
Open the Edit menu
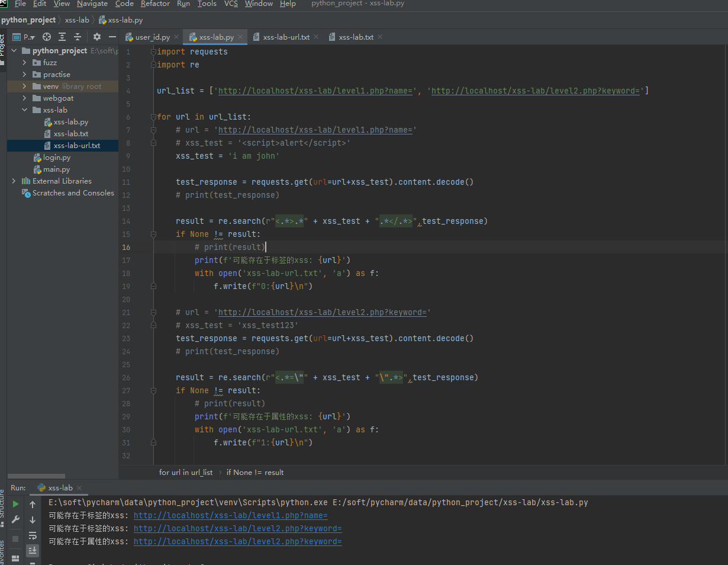[x=40, y=4]
